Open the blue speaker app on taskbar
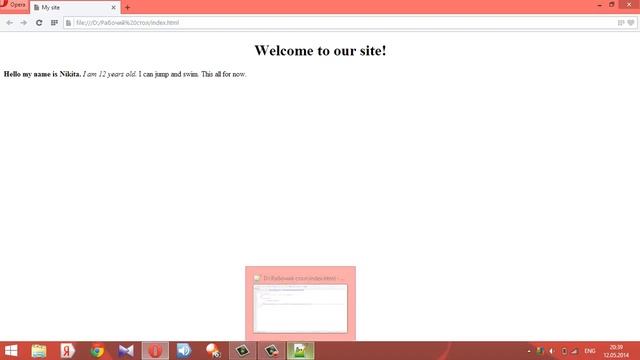Image resolution: width=640 pixels, height=360 pixels. tap(184, 351)
